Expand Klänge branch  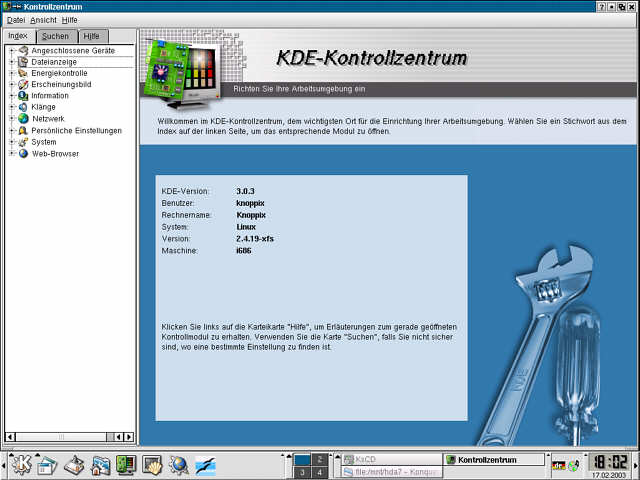click(x=12, y=107)
